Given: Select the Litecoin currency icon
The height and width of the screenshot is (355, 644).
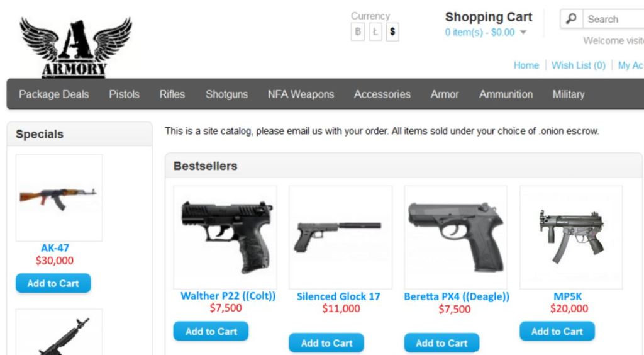Looking at the screenshot, I should [x=375, y=31].
